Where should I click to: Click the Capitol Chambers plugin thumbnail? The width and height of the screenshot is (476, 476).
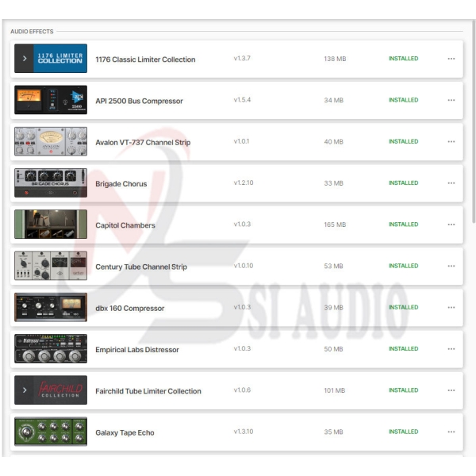(51, 225)
